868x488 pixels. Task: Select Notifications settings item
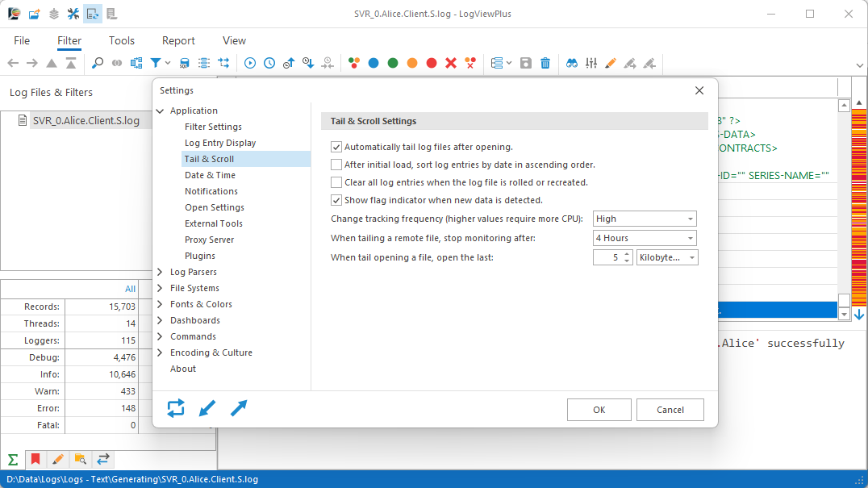coord(211,191)
